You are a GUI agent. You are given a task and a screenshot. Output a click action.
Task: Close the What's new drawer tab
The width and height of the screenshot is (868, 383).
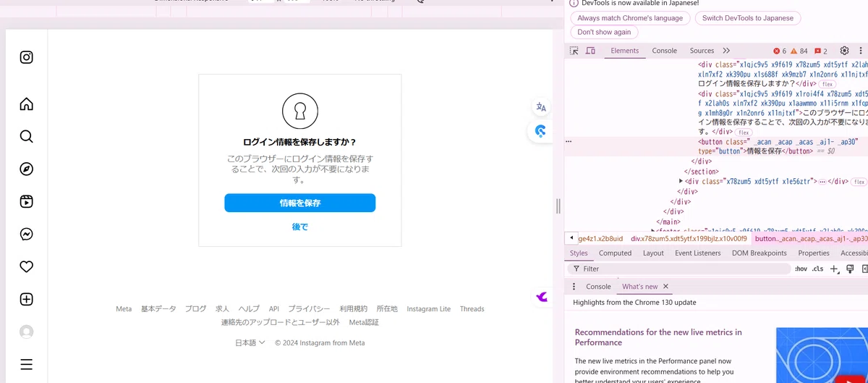[x=665, y=287]
